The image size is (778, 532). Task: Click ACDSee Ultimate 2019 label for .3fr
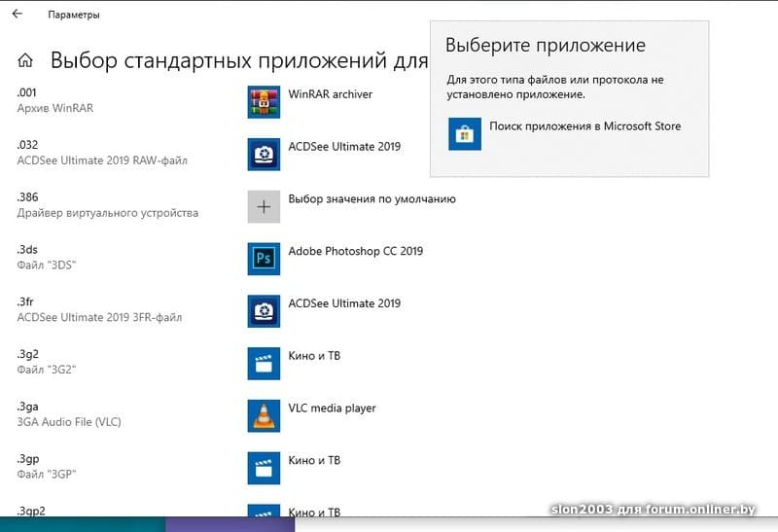click(344, 303)
